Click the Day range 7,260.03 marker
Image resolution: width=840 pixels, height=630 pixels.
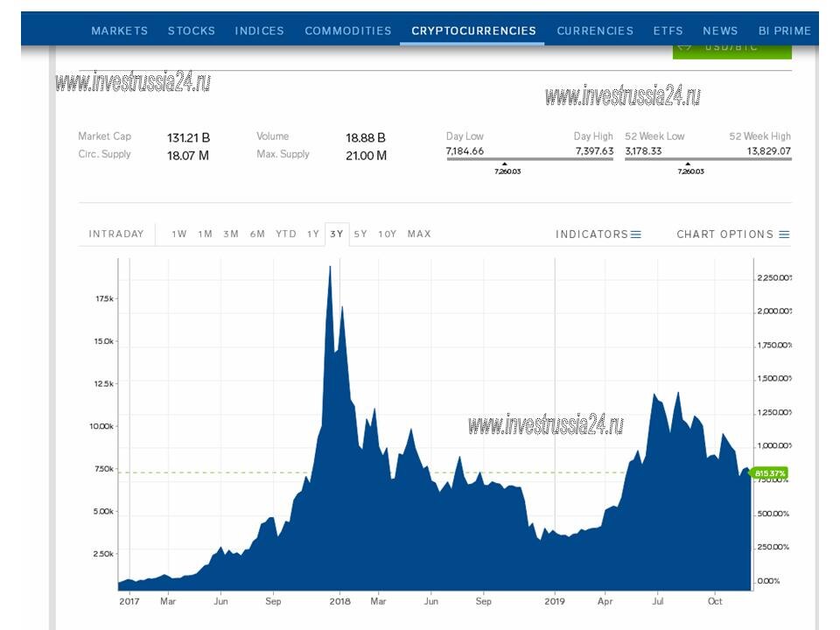(507, 169)
